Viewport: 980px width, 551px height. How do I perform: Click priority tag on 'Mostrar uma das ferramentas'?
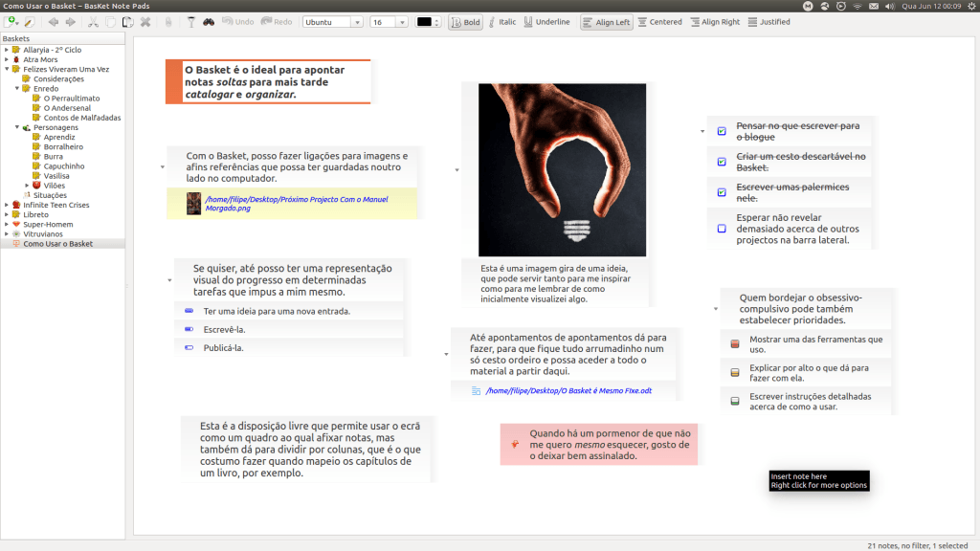click(735, 344)
